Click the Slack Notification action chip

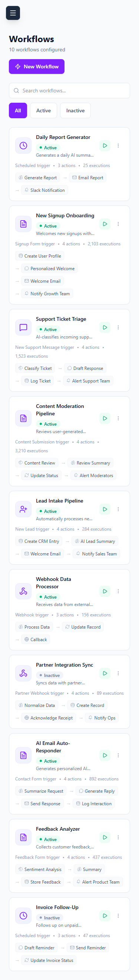(45, 190)
